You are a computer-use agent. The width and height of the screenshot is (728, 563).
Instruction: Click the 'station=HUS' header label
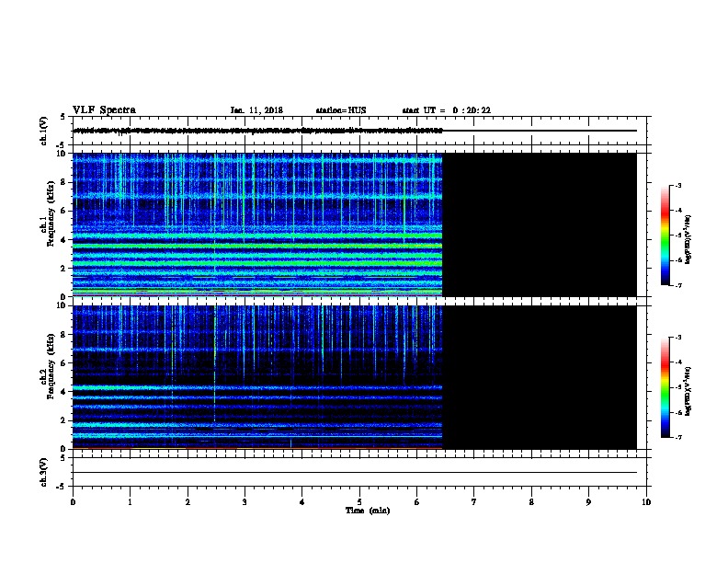click(x=341, y=110)
